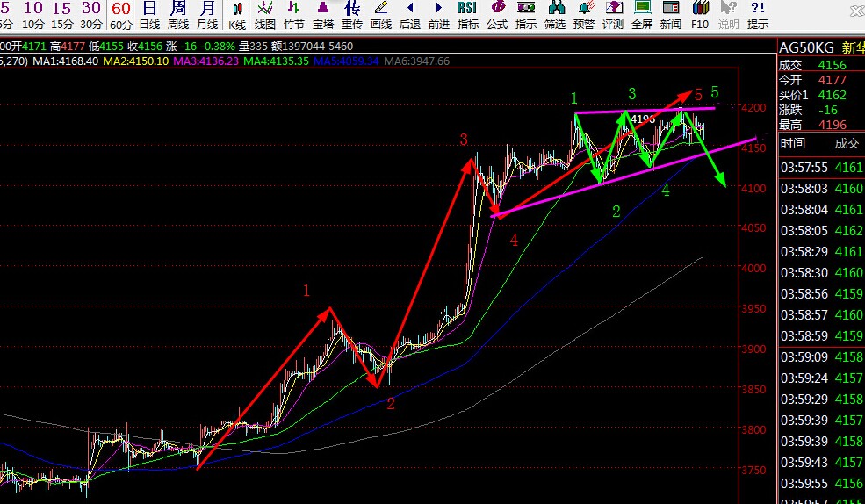The image size is (865, 504).
Task: Click the greyed 说明 help icon
Action: click(729, 15)
